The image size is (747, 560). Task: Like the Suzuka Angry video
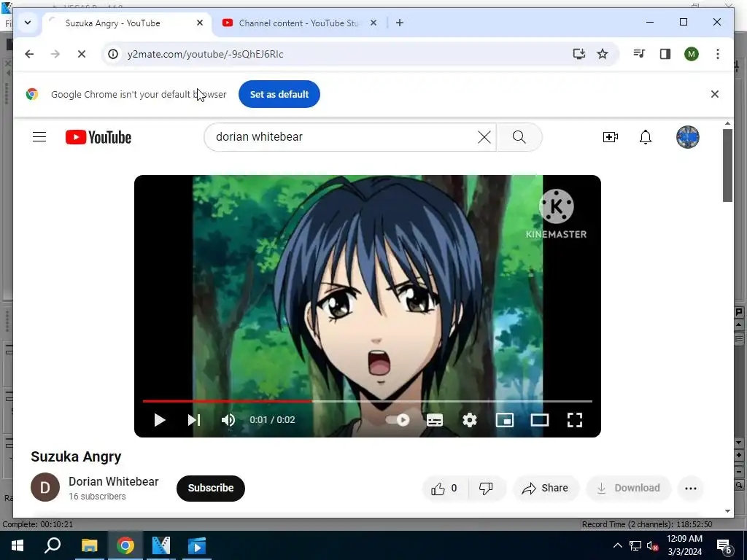[x=444, y=488]
